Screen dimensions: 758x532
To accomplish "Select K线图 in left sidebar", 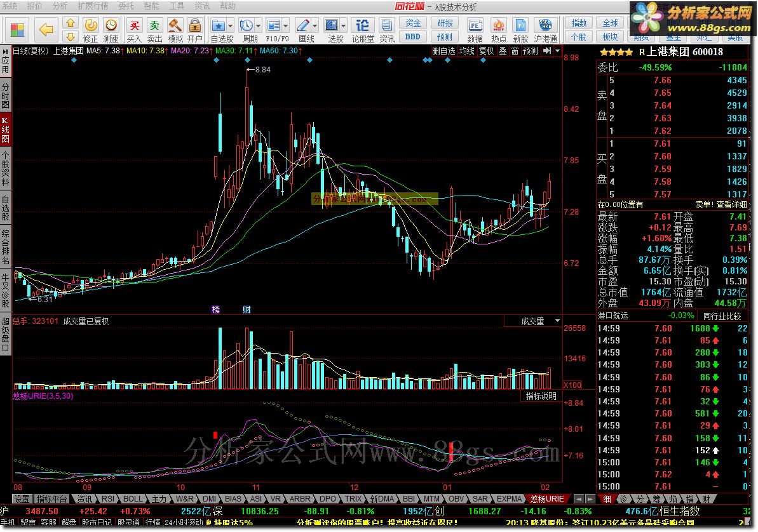I will pos(5,130).
